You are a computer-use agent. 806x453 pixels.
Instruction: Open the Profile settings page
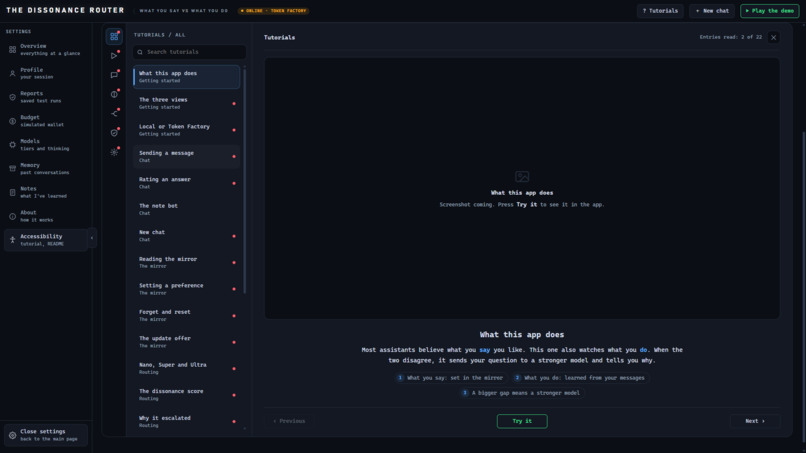click(46, 74)
